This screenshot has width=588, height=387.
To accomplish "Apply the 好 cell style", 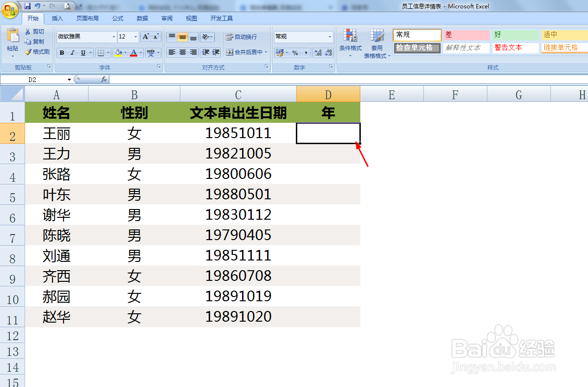I will 516,35.
